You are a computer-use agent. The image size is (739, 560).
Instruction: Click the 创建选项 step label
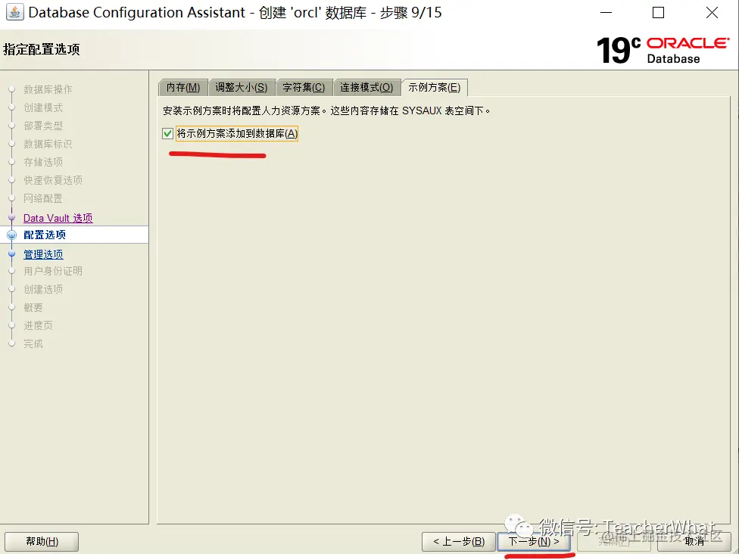(43, 289)
